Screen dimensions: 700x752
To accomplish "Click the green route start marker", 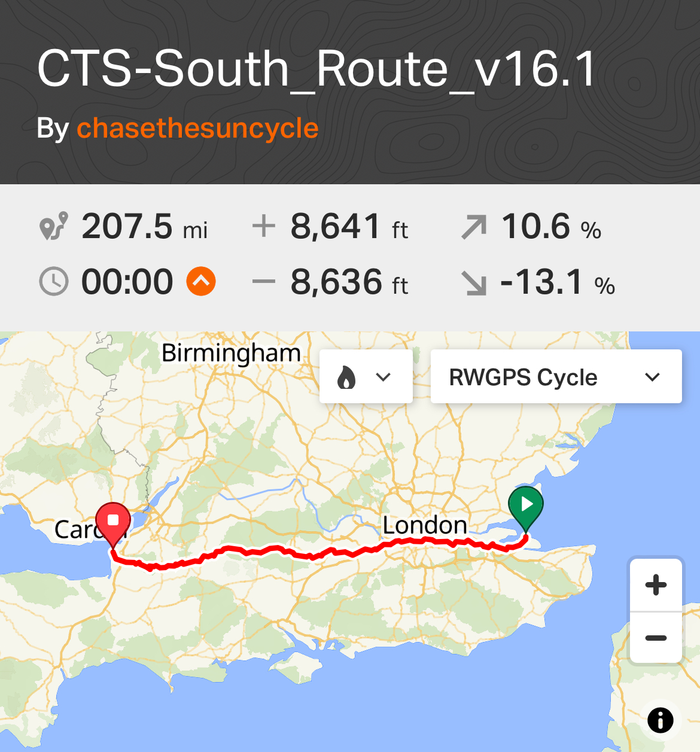I will [526, 506].
